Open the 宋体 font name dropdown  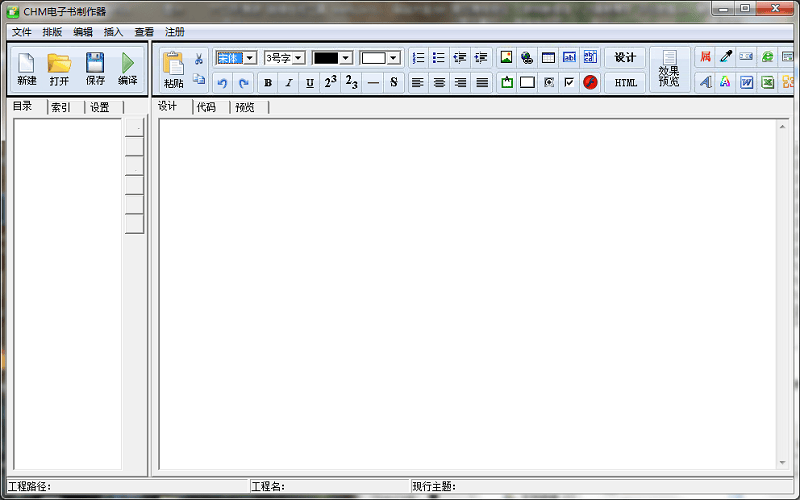pos(249,58)
